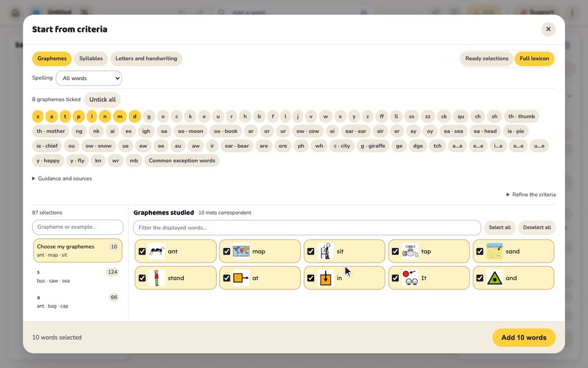
Task: Click the water tap pictogram
Action: 410,251
